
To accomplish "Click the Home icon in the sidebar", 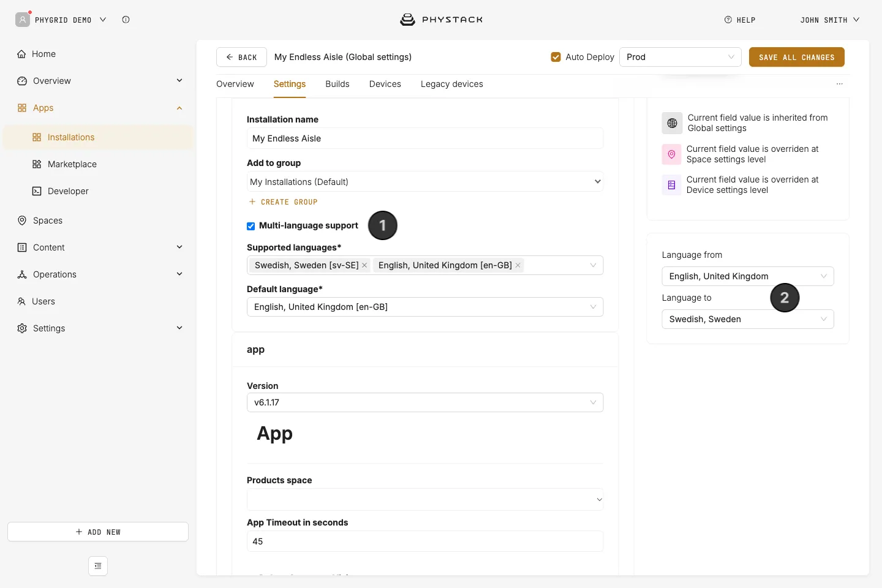I will tap(22, 54).
